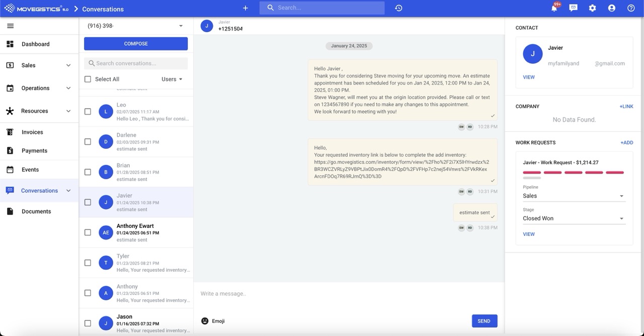
Task: Open the notifications bell icon
Action: pos(554,9)
